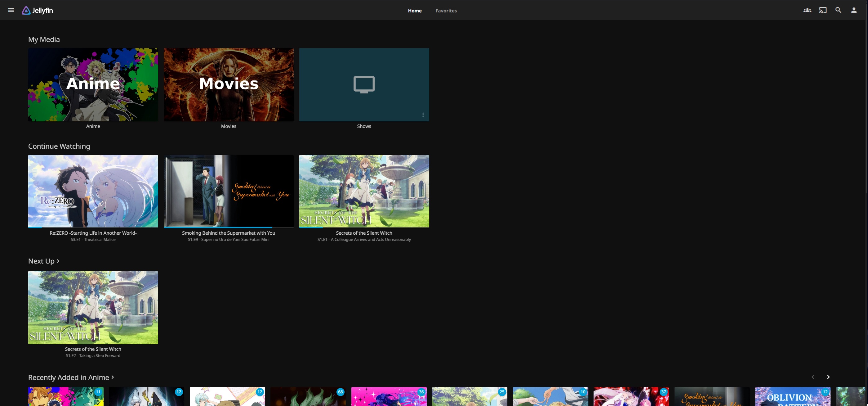Click the 10 unplayed count badge

click(583, 392)
